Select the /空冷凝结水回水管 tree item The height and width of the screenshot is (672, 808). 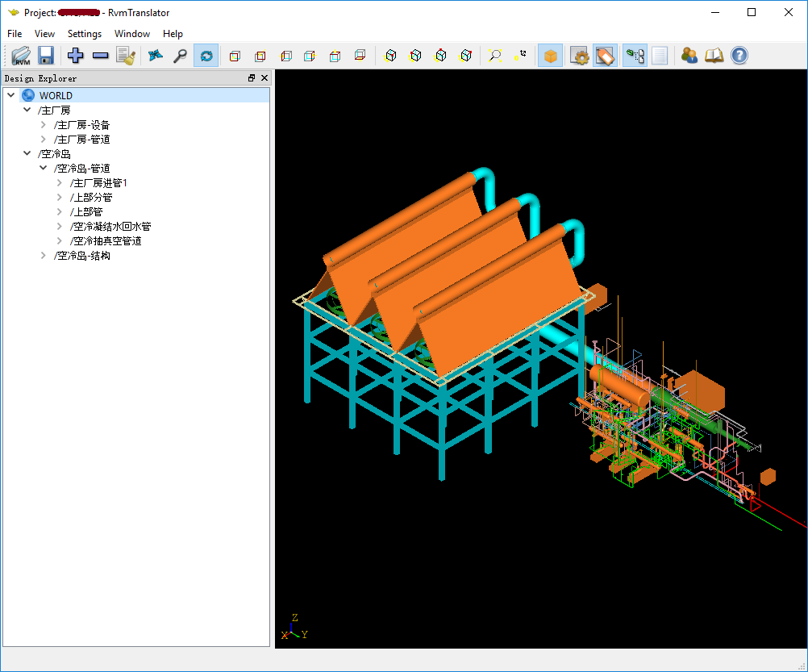click(110, 227)
